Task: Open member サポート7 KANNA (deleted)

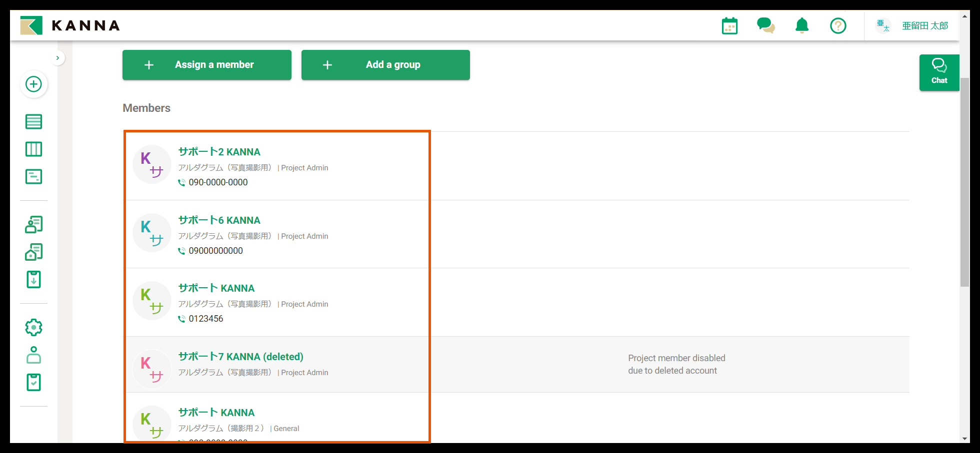Action: click(x=241, y=357)
